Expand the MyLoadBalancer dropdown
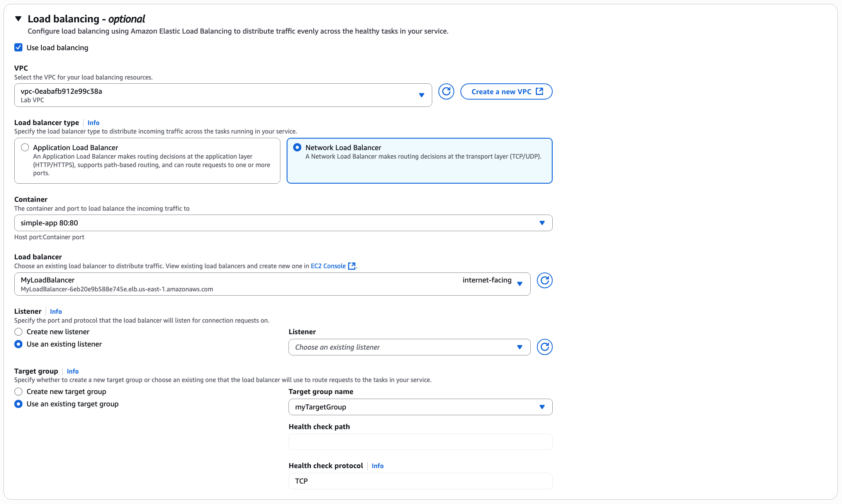Screen dimensions: 842x504 pos(272,284)
